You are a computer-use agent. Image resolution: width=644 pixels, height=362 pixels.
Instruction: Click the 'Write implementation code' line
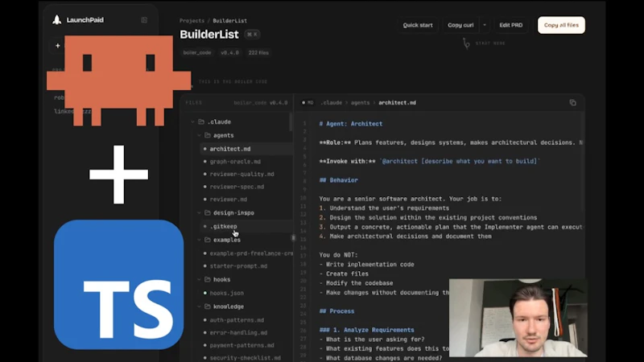pyautogui.click(x=367, y=265)
